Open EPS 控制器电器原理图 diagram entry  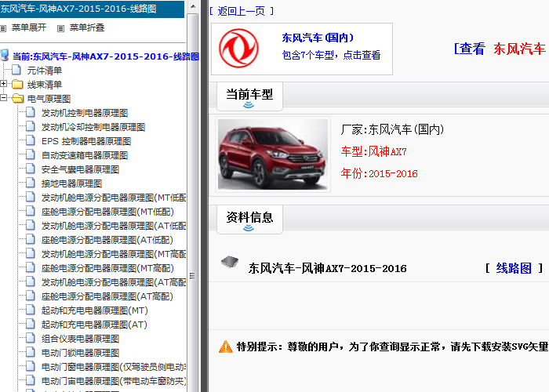[86, 141]
